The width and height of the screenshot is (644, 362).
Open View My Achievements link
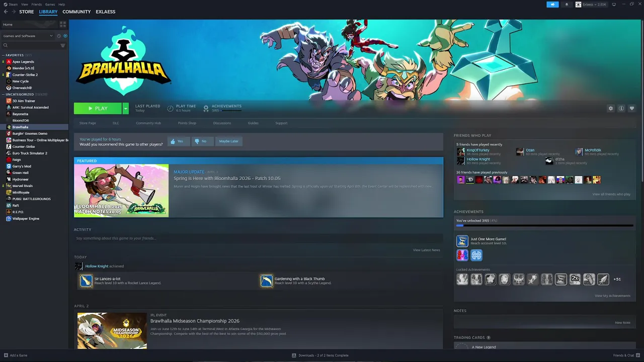click(612, 296)
